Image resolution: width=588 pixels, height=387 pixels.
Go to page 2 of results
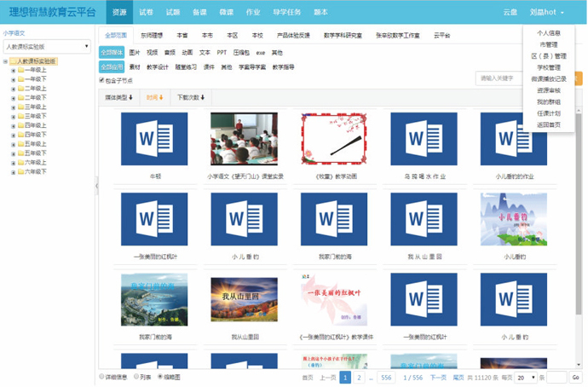(359, 378)
